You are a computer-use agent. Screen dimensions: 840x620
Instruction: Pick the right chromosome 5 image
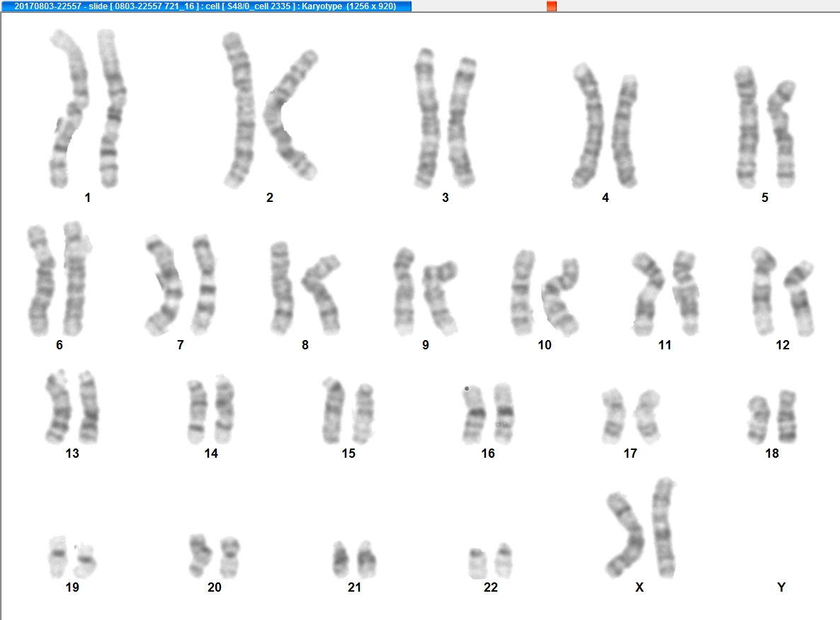pos(782,133)
